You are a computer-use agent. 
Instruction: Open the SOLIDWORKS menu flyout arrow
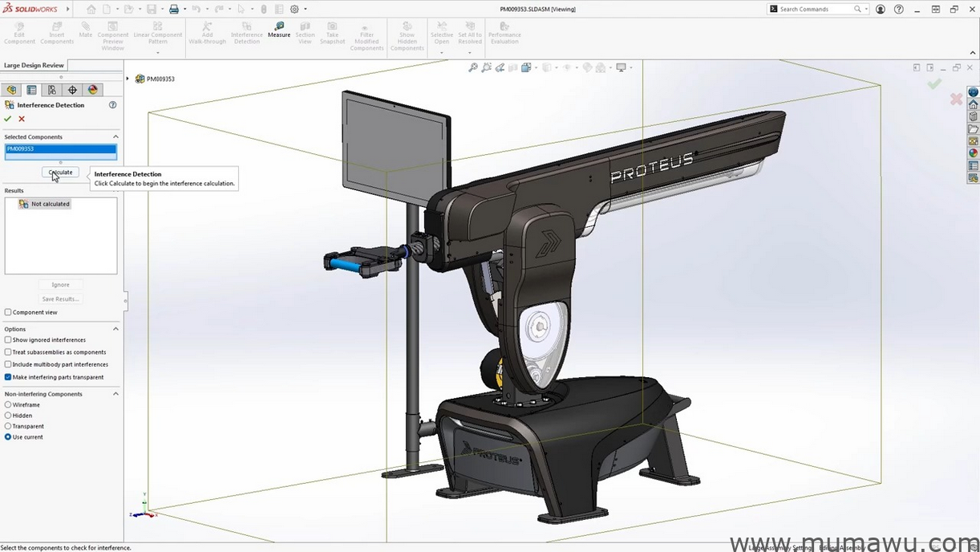[67, 9]
